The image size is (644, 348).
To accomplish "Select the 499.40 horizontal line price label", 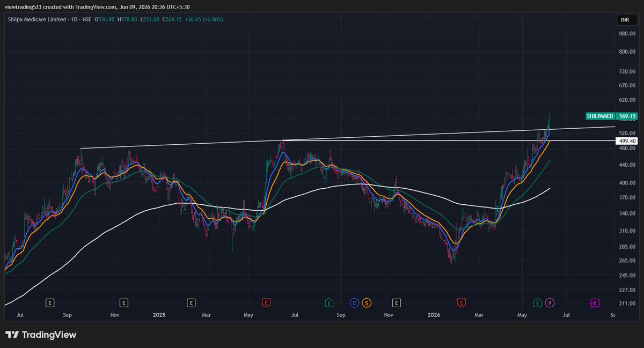I will pyautogui.click(x=627, y=140).
